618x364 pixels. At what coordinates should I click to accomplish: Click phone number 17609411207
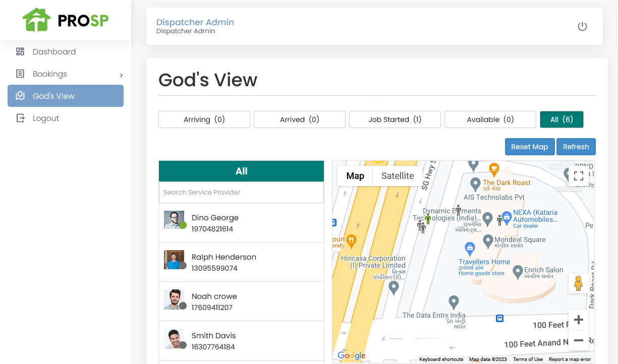[212, 308]
